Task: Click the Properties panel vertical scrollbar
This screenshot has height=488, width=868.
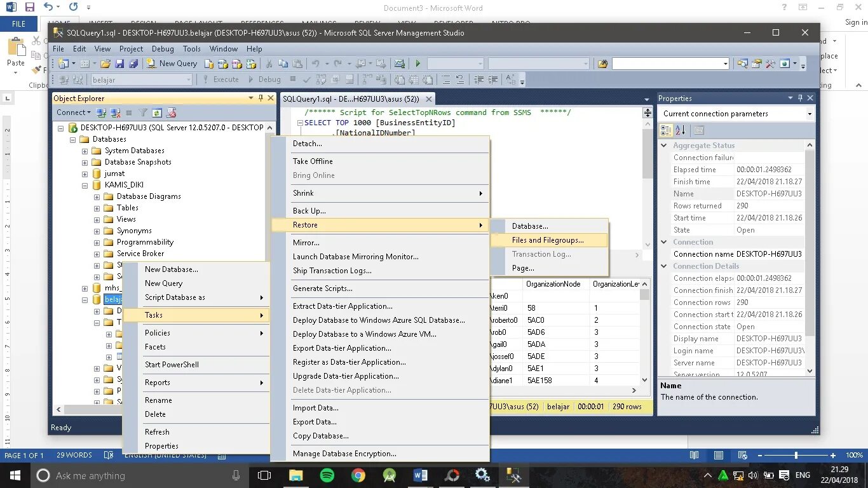Action: click(810, 259)
